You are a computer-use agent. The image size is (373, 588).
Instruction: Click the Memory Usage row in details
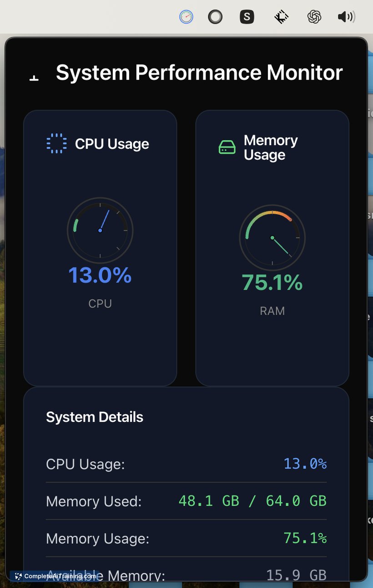[x=186, y=538]
